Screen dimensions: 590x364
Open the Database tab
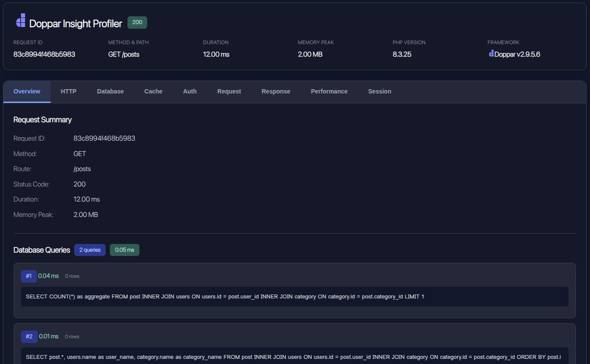pyautogui.click(x=110, y=91)
